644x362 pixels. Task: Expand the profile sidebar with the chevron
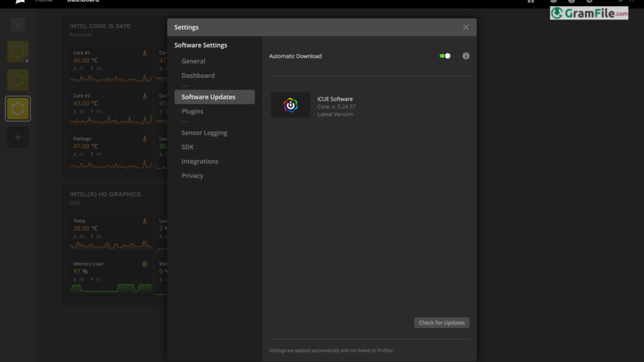click(x=18, y=25)
